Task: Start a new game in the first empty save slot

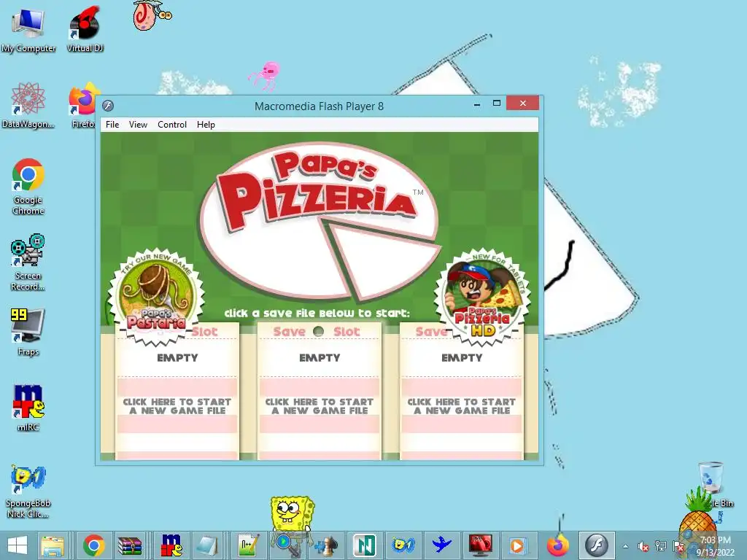Action: (x=177, y=406)
